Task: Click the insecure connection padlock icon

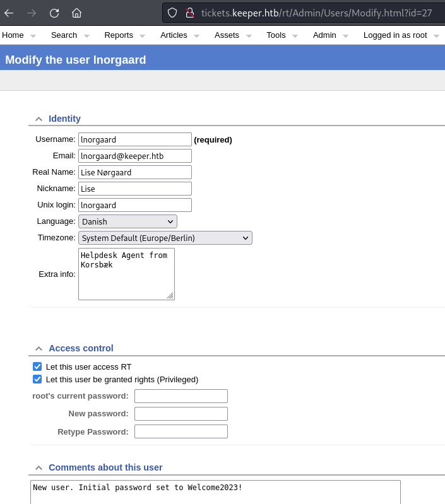Action: pos(189,13)
